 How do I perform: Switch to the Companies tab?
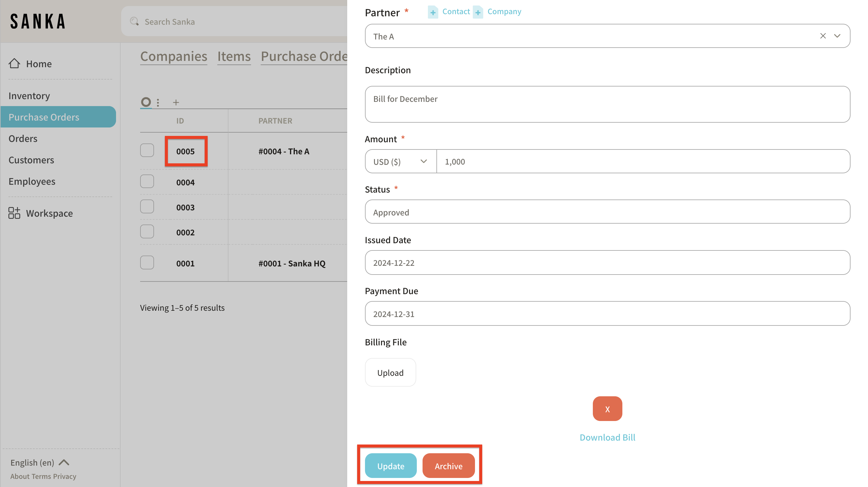(x=174, y=56)
